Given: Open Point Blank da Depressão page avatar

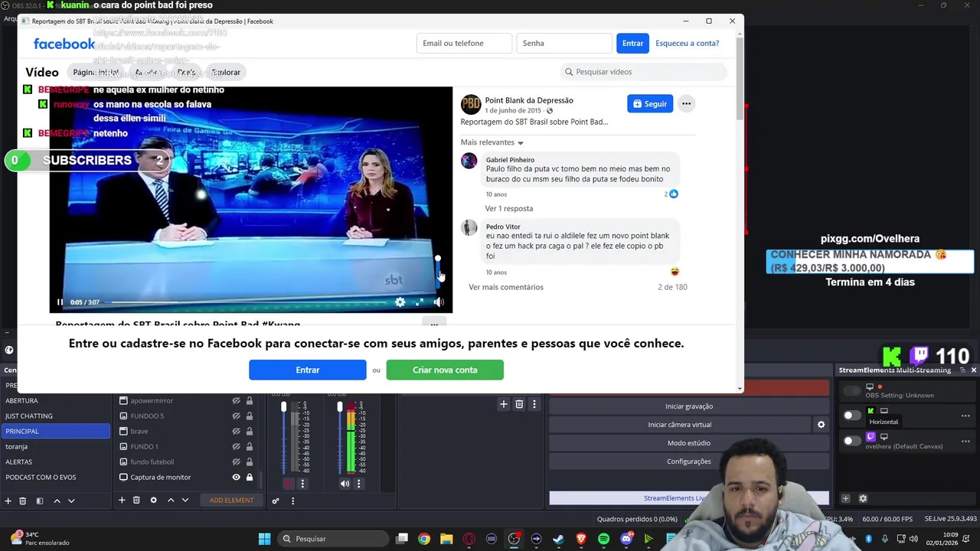Looking at the screenshot, I should pos(471,104).
